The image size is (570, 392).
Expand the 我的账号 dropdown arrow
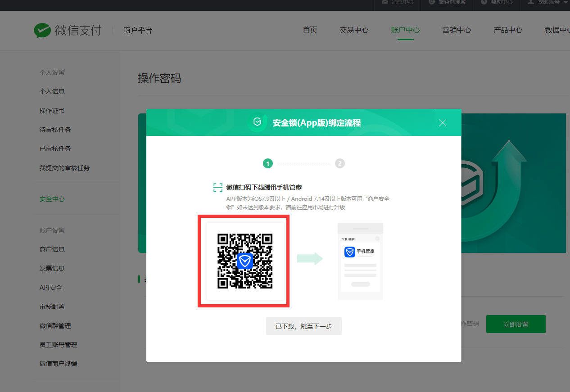click(x=566, y=2)
